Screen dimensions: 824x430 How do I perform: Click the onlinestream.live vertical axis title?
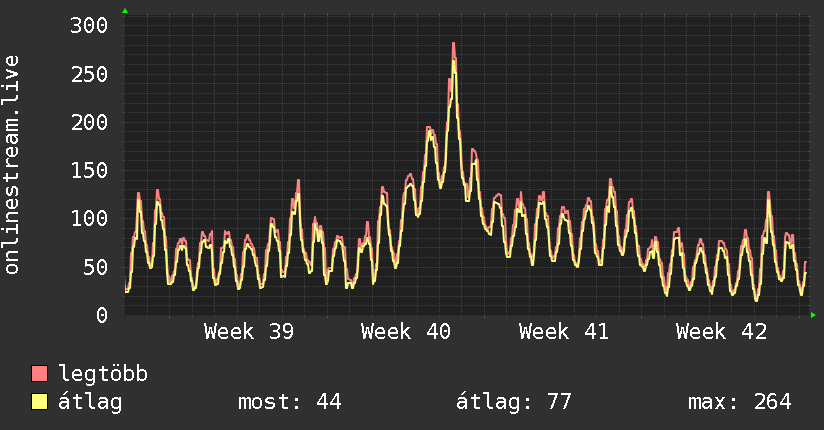point(11,165)
